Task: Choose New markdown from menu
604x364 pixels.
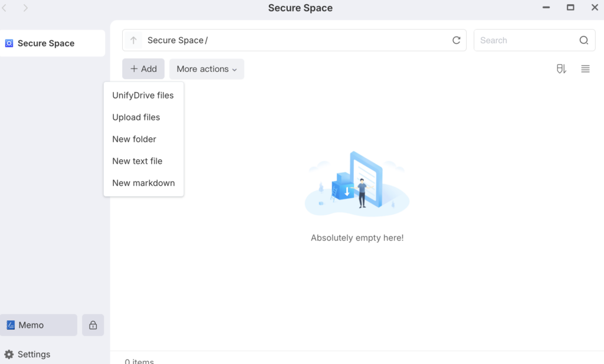Action: point(143,183)
